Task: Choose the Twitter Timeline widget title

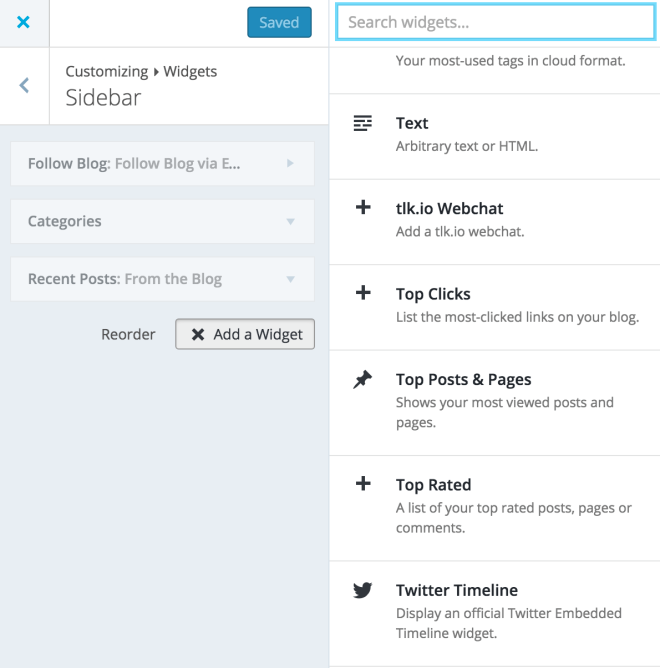Action: pos(456,590)
